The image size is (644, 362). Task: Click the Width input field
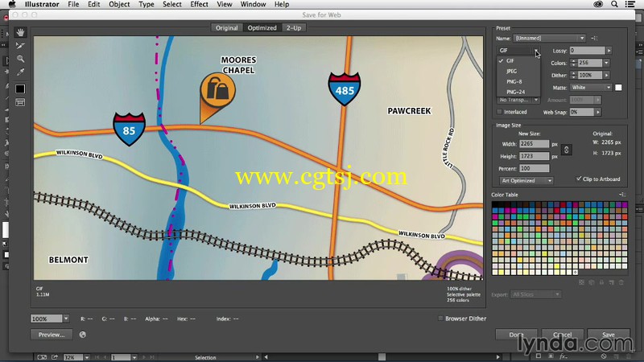(535, 144)
